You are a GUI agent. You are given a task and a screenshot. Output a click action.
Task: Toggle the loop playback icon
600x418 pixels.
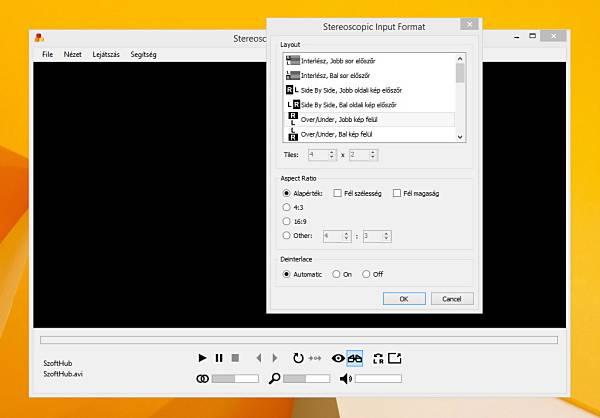(x=298, y=358)
